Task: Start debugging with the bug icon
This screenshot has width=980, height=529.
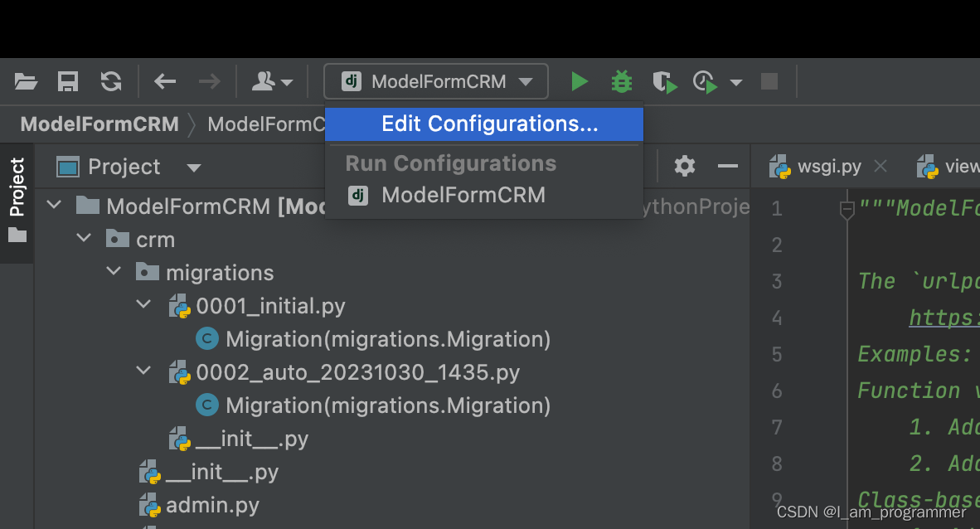Action: tap(622, 81)
